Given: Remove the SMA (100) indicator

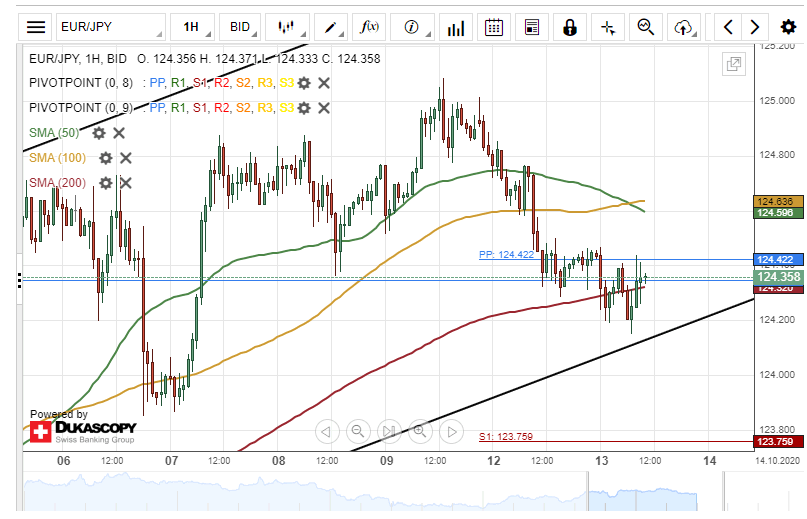Looking at the screenshot, I should [x=126, y=157].
